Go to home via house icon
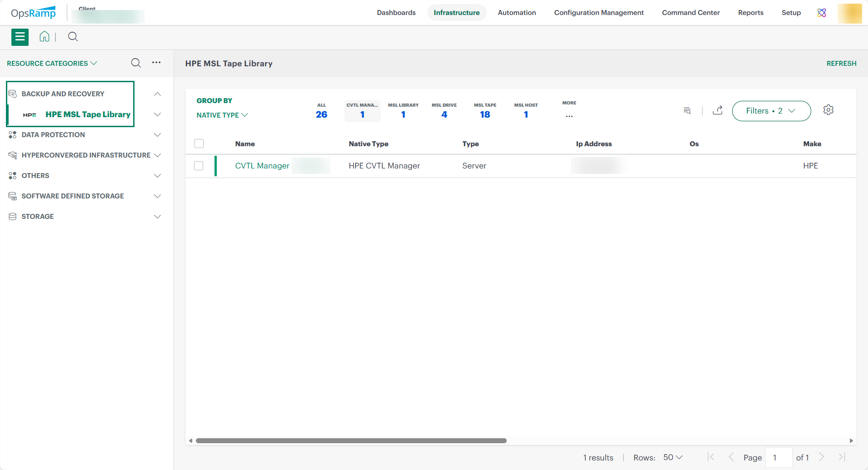The height and width of the screenshot is (470, 868). (45, 37)
